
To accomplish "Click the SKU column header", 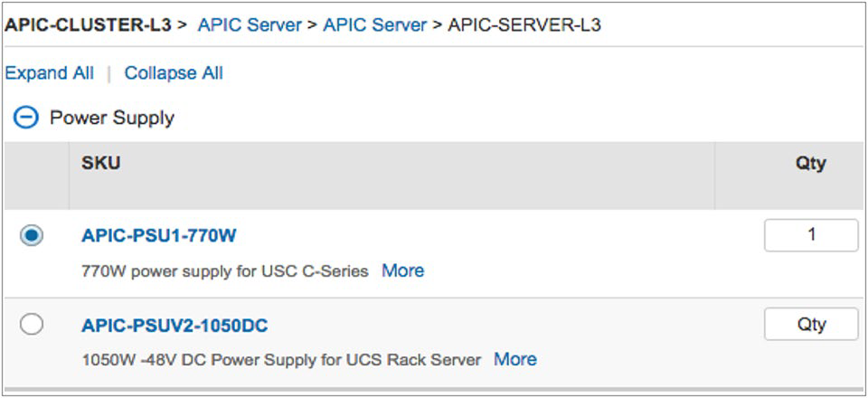I will (101, 164).
